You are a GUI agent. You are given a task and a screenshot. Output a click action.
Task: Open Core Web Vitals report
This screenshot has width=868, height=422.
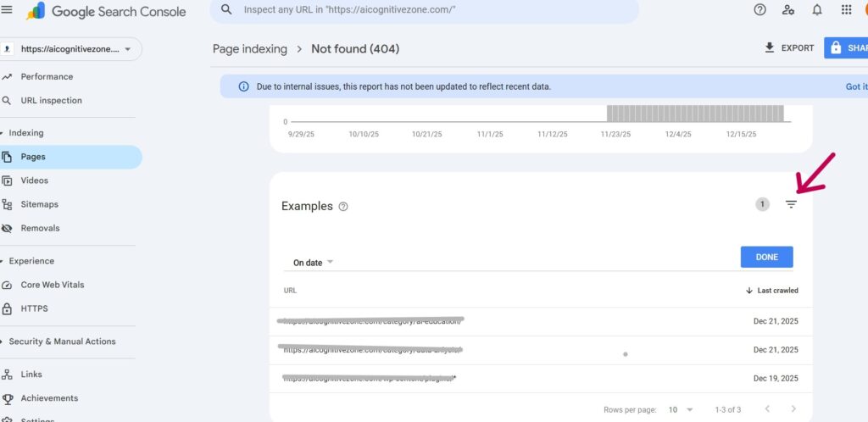[52, 285]
